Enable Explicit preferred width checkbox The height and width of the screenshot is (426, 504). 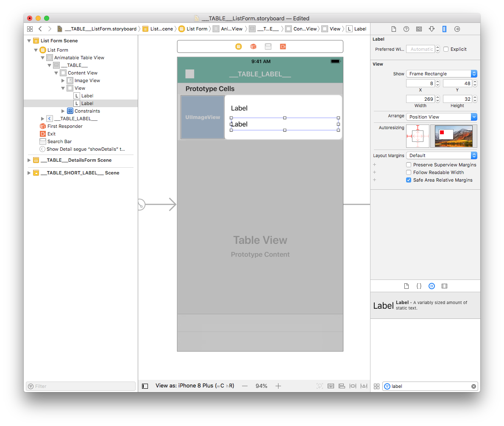(446, 49)
